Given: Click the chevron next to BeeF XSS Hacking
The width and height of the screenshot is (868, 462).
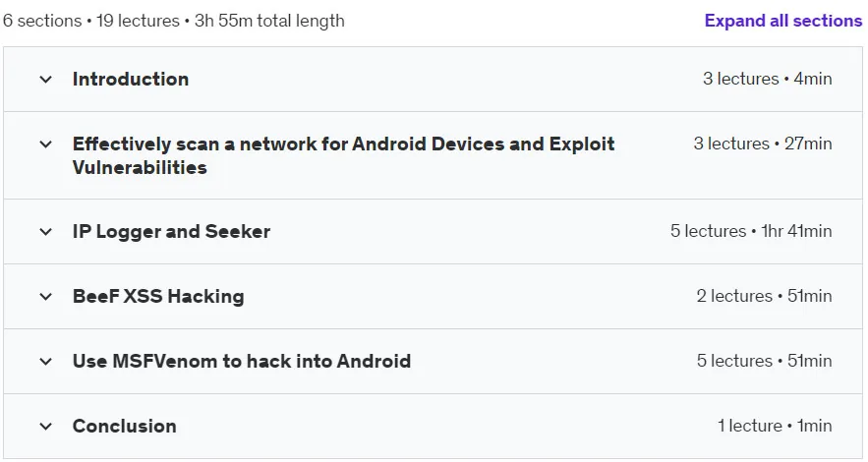Looking at the screenshot, I should coord(46,297).
